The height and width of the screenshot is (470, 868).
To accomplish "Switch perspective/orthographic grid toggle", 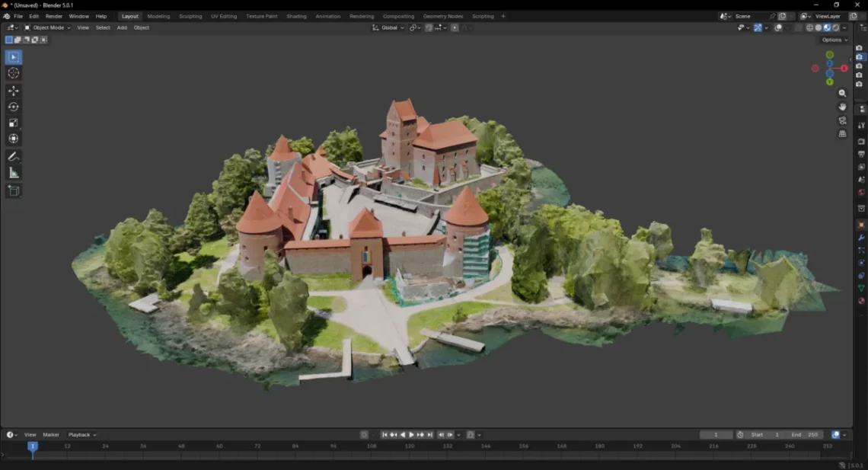I will [842, 134].
